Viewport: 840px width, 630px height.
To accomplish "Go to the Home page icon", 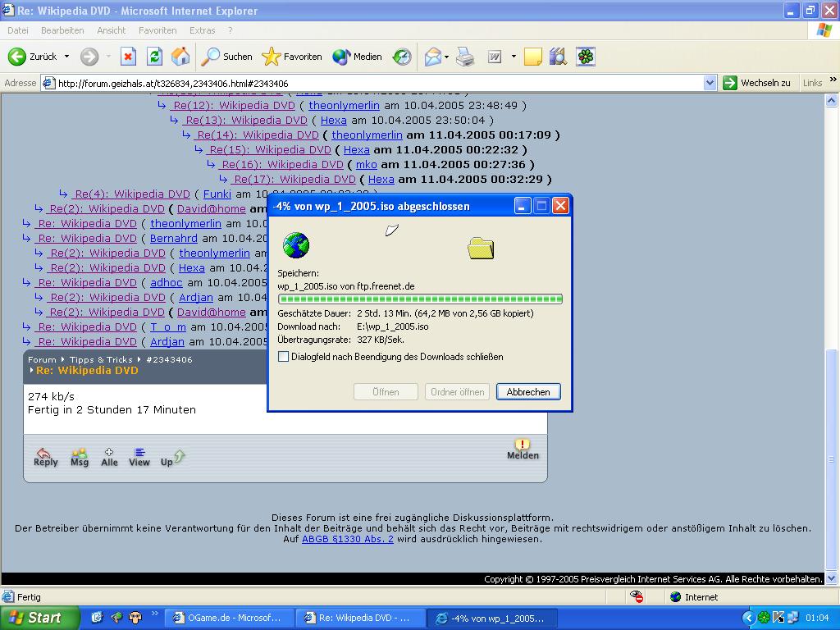I will [x=180, y=57].
